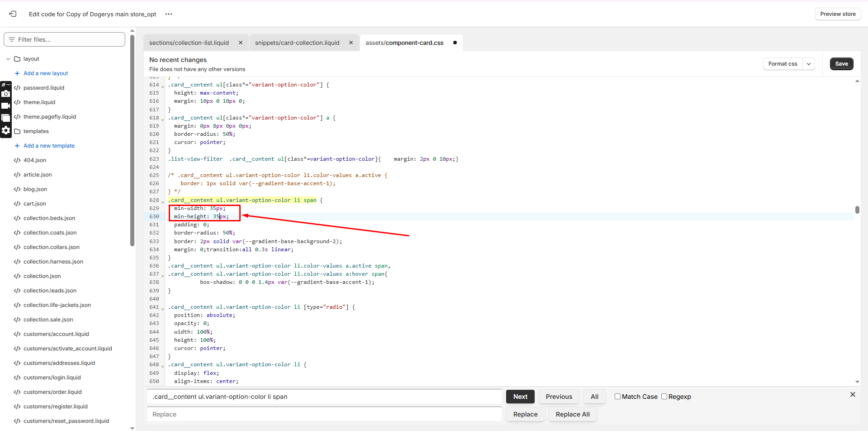868x431 pixels.
Task: Toggle the Match Case checkbox
Action: coord(617,397)
